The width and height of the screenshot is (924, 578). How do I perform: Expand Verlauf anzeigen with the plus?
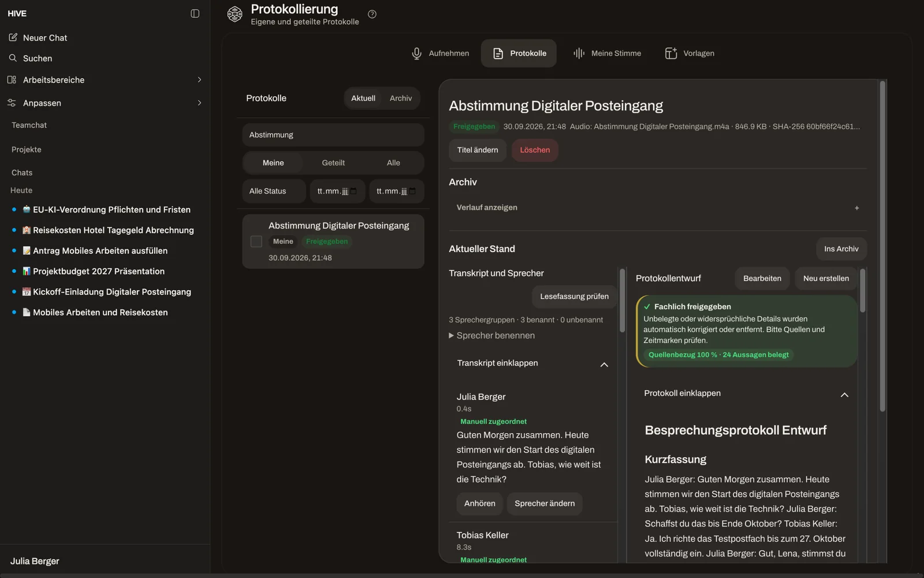point(856,208)
